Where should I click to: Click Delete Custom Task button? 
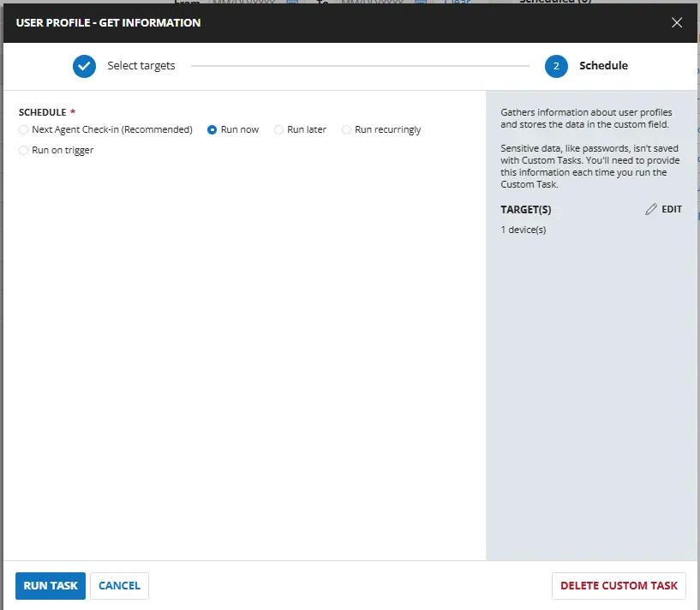tap(619, 586)
